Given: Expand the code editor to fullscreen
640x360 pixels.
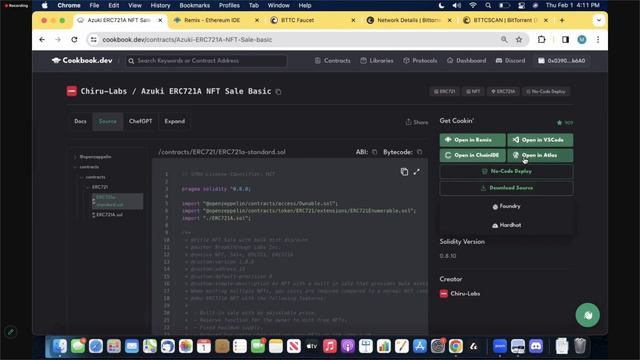Looking at the screenshot, I should pos(416,172).
